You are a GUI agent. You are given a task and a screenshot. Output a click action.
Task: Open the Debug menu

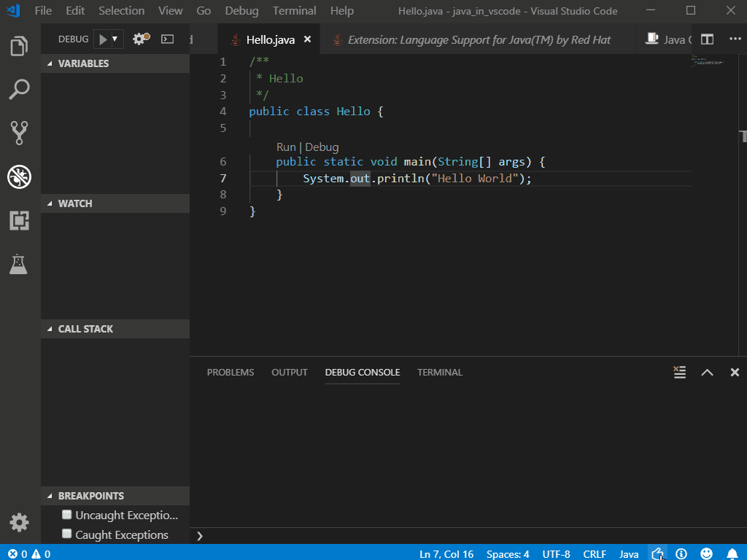point(241,10)
